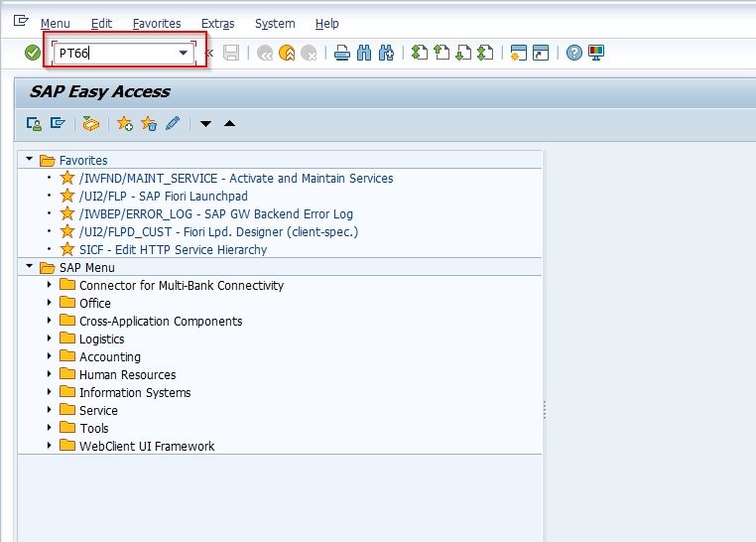The width and height of the screenshot is (756, 542).
Task: Click the window system menu icon
Action: coord(21,21)
